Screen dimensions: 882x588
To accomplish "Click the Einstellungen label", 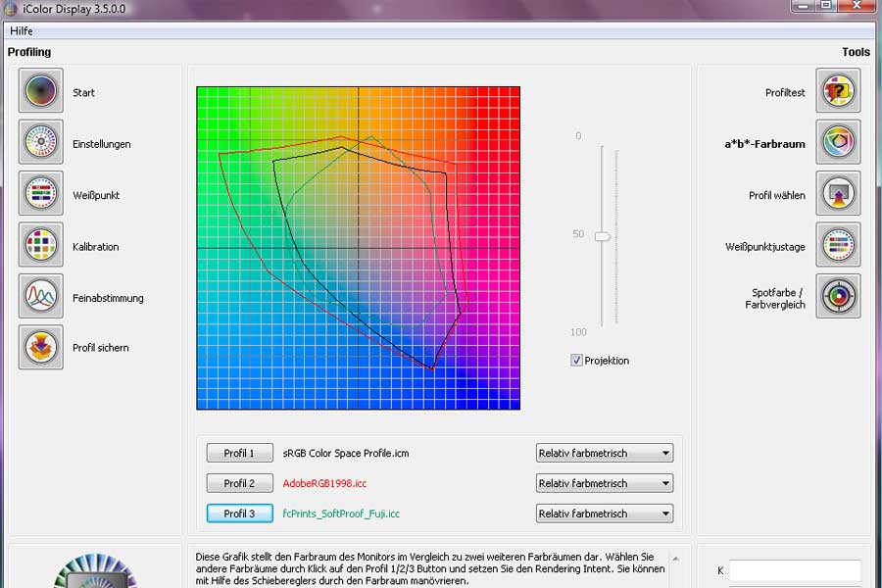I will [x=101, y=144].
